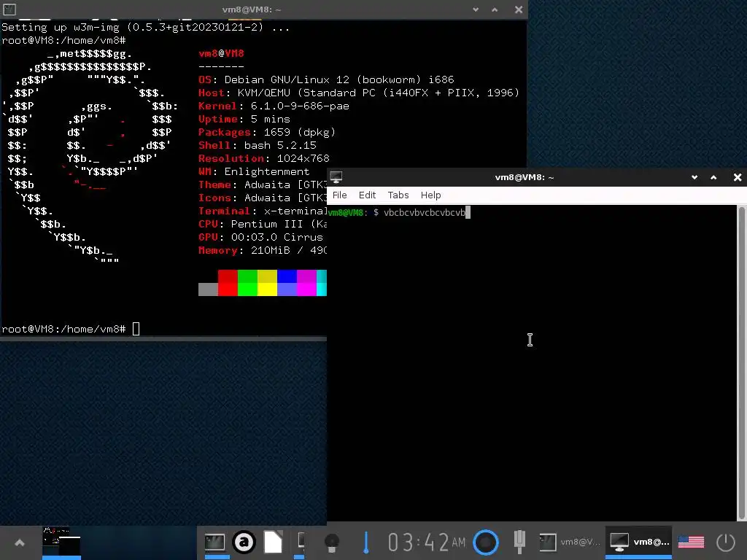Click the partially hidden phone-shaped shelf icon
Viewport: 747px width, 560px height.
pyautogui.click(x=300, y=542)
